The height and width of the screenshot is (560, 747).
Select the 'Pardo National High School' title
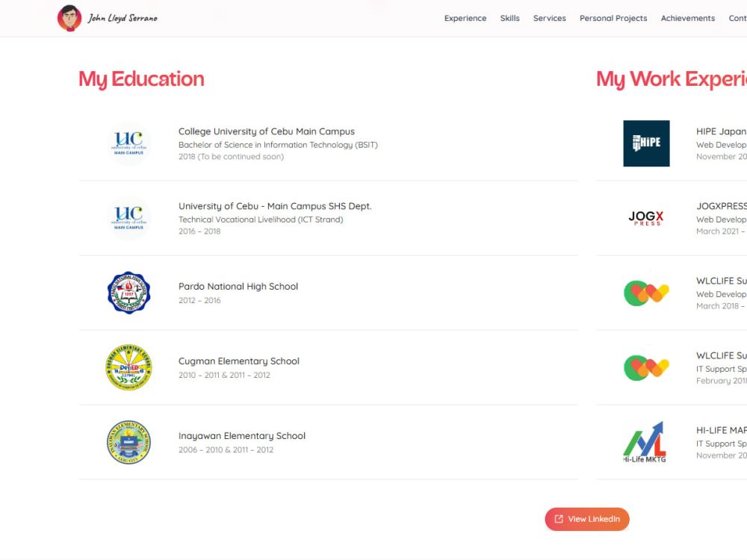click(x=238, y=286)
